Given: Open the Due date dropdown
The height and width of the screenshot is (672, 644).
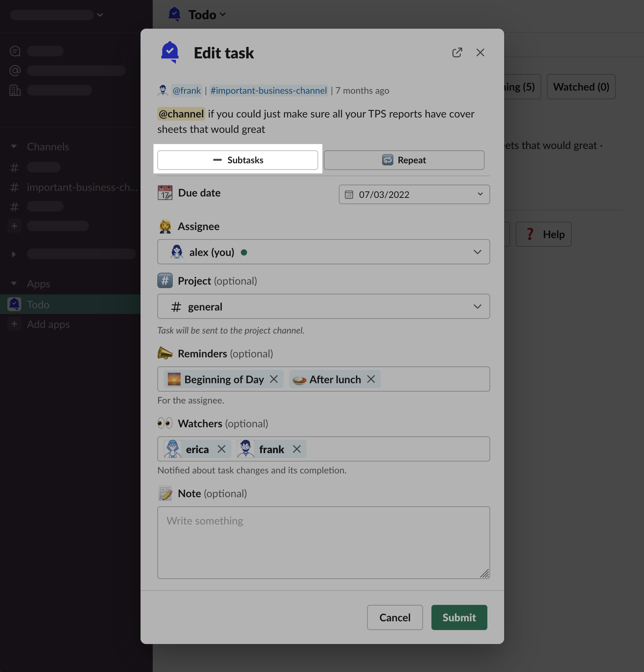Looking at the screenshot, I should 480,194.
